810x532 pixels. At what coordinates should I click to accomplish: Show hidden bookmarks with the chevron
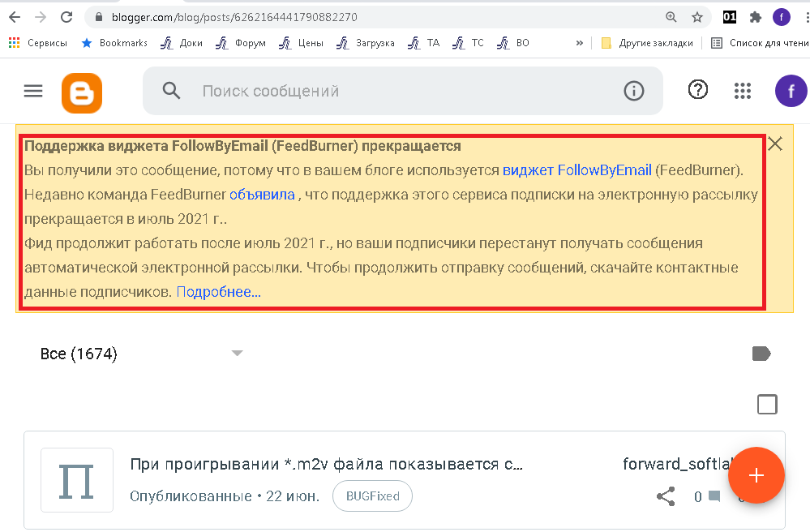[x=579, y=43]
